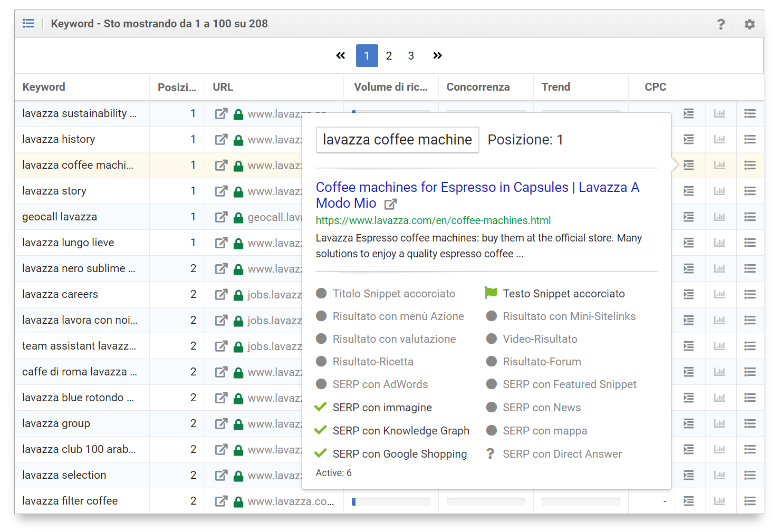The width and height of the screenshot is (778, 532).
Task: Open external link icon for lavazza coffee machi... row
Action: point(221,165)
